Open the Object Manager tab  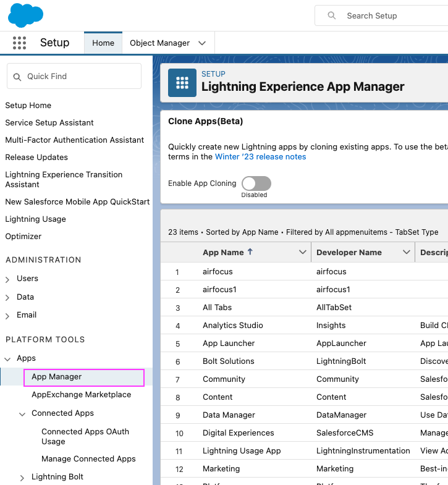(x=159, y=43)
